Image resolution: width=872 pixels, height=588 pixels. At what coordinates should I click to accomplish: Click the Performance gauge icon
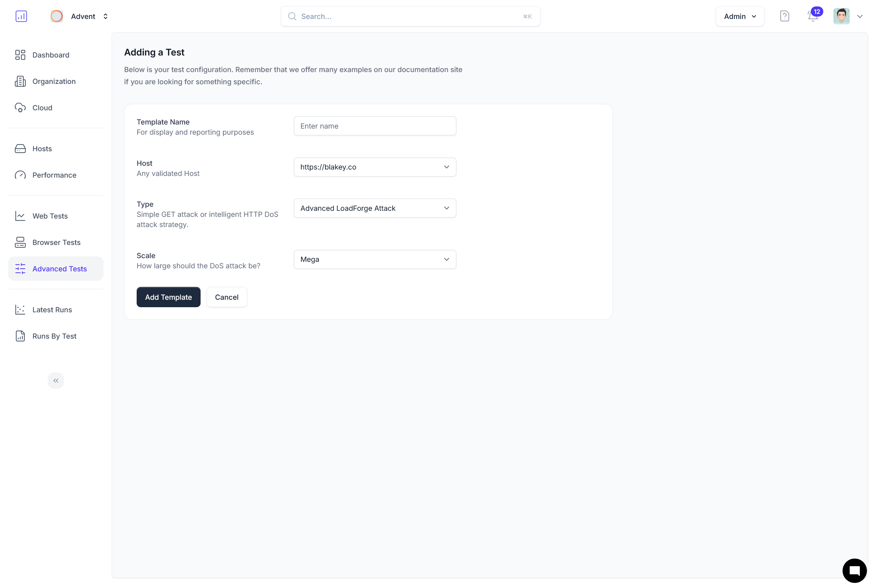[20, 175]
